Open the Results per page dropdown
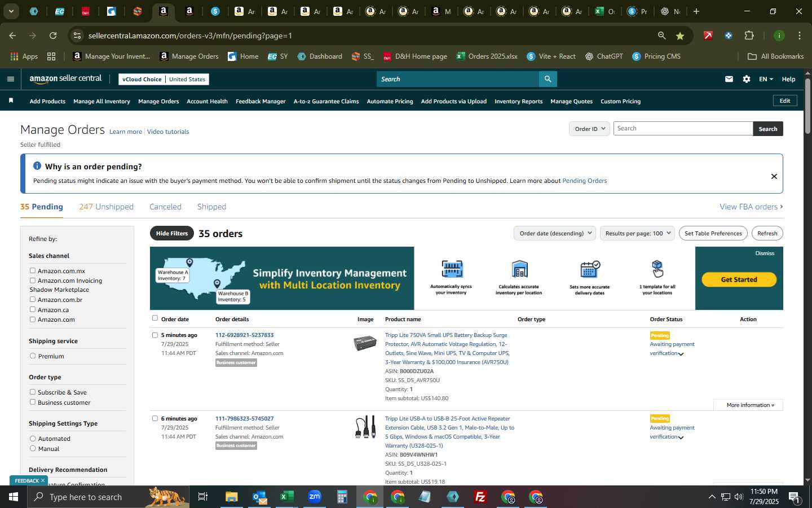Screen dimensions: 812x508 637,233
